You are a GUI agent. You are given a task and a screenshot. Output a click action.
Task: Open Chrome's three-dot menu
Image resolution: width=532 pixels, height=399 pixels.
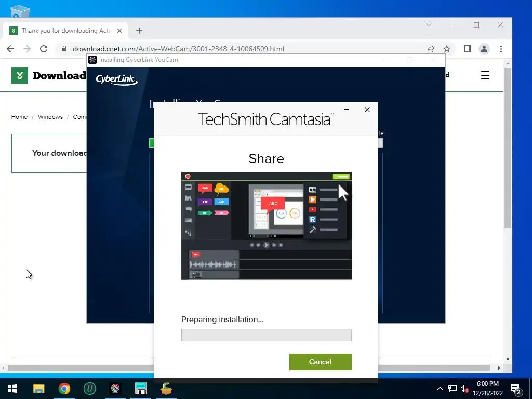[x=501, y=49]
